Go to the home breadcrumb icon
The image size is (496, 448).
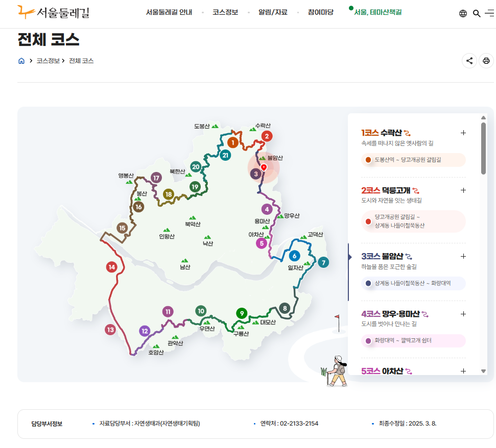click(21, 61)
